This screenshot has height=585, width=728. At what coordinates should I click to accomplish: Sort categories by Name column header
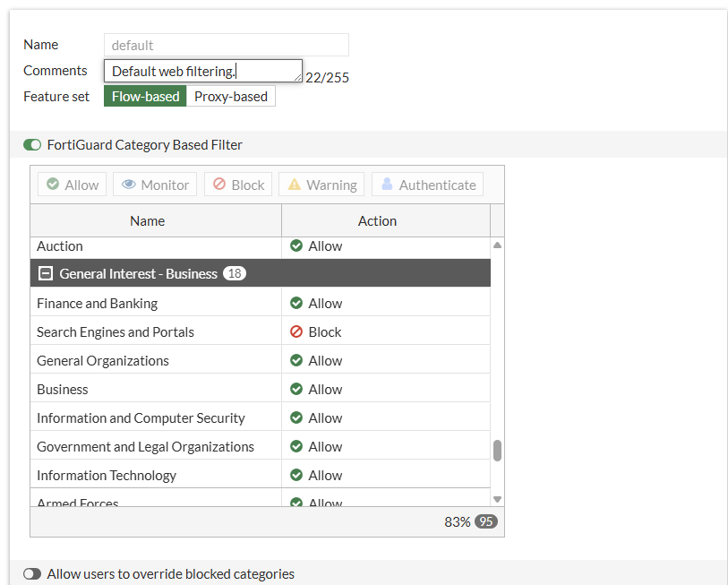(148, 220)
